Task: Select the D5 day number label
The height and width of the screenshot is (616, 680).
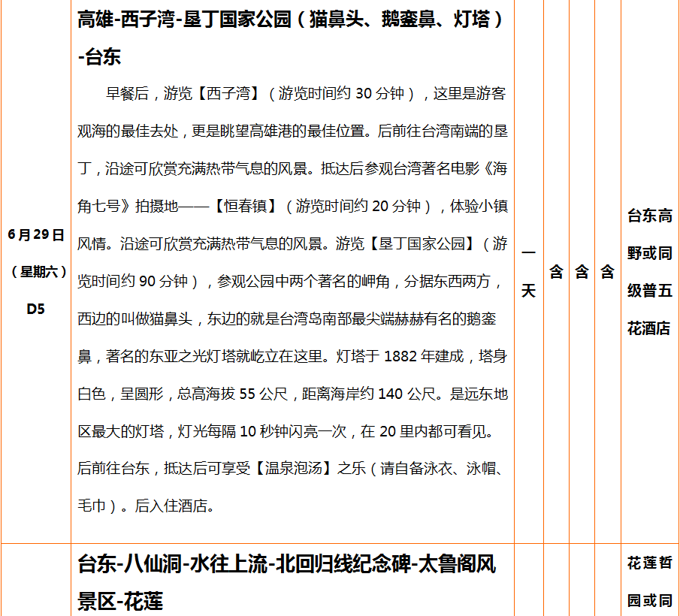Action: point(36,308)
